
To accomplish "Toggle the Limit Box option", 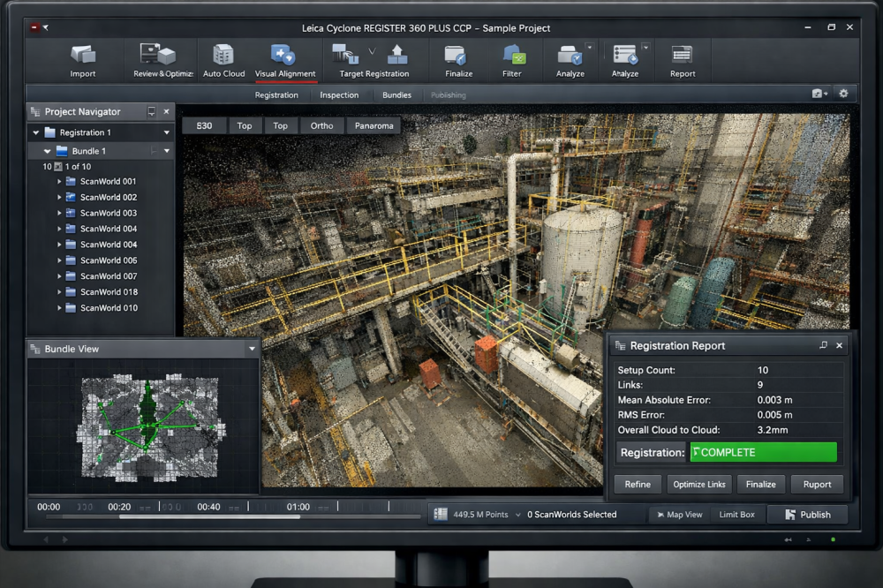I will (x=736, y=515).
